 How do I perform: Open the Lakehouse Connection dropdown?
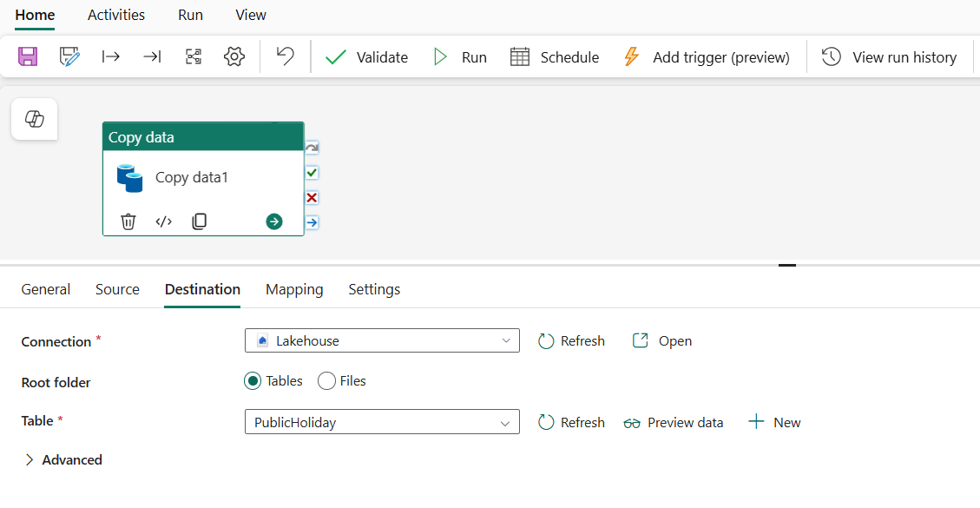coord(382,340)
